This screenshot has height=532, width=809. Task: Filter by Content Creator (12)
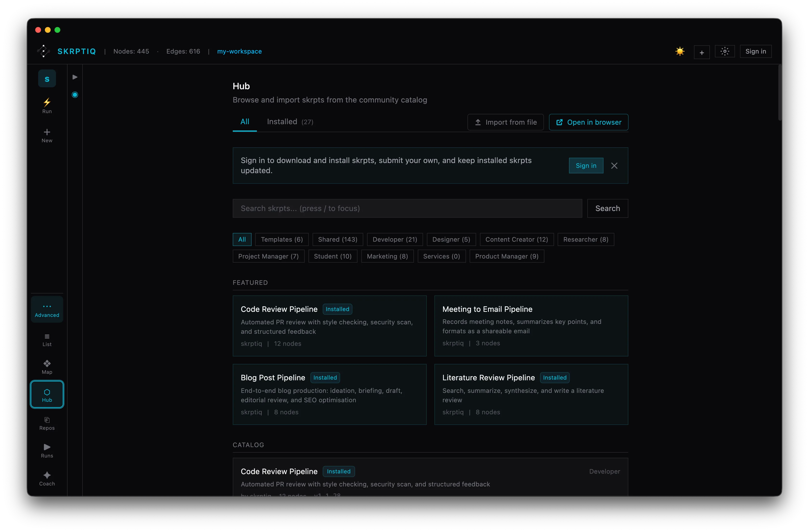pyautogui.click(x=516, y=239)
